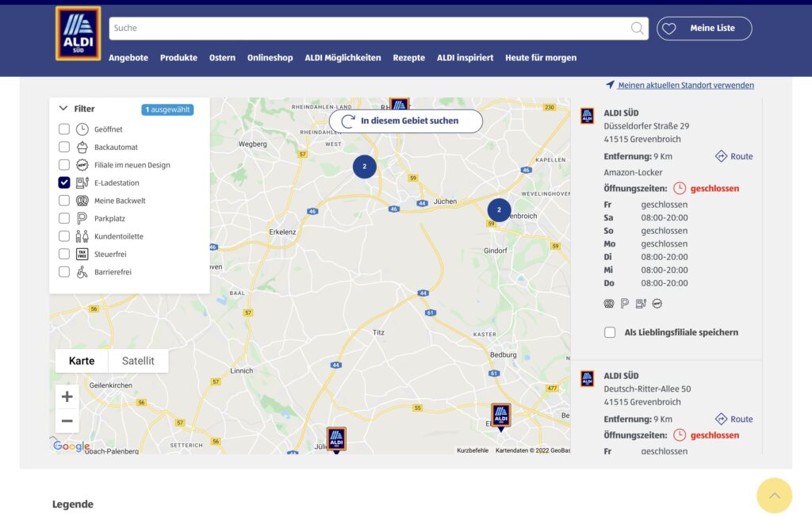Viewport: 812px width, 517px height.
Task: Open Heute für morgen menu
Action: (x=541, y=58)
